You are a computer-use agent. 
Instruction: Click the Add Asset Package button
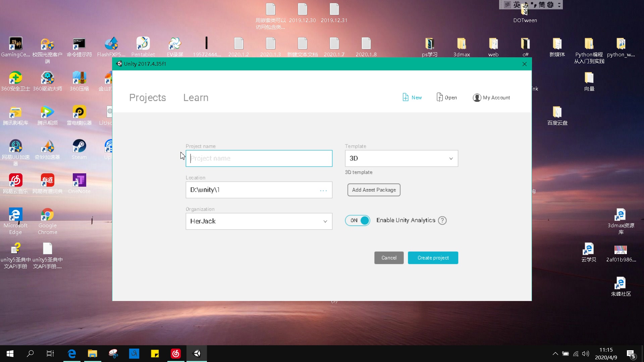click(x=374, y=190)
